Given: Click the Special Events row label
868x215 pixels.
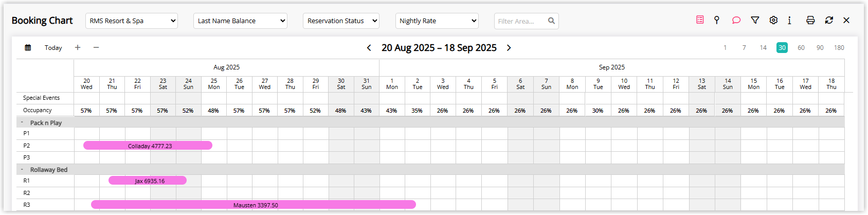Looking at the screenshot, I should (41, 98).
